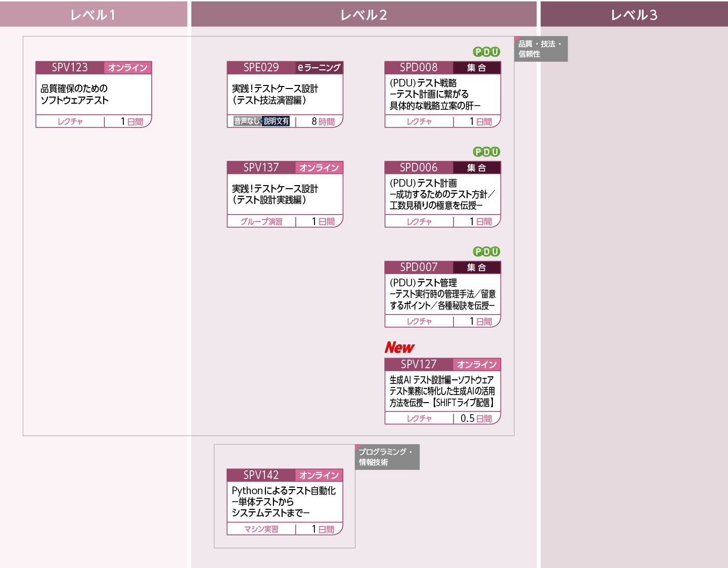Open the Pythonによるテスト自動化 course
Viewport: 728px width, 568px height.
[x=284, y=501]
